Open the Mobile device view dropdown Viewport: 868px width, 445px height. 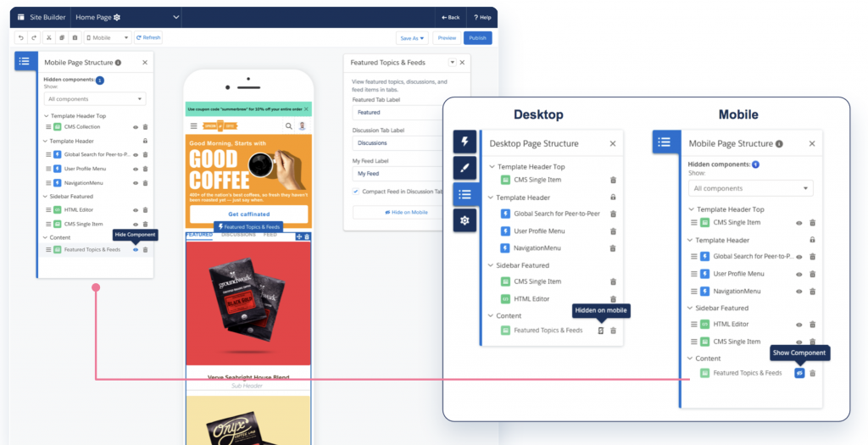coord(108,38)
